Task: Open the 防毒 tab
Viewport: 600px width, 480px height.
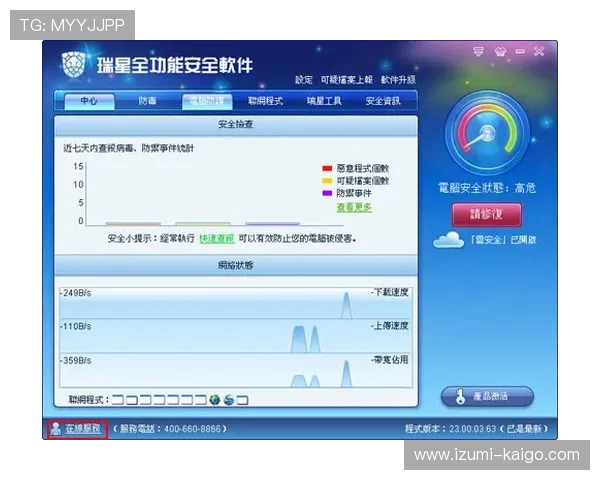Action: point(147,101)
